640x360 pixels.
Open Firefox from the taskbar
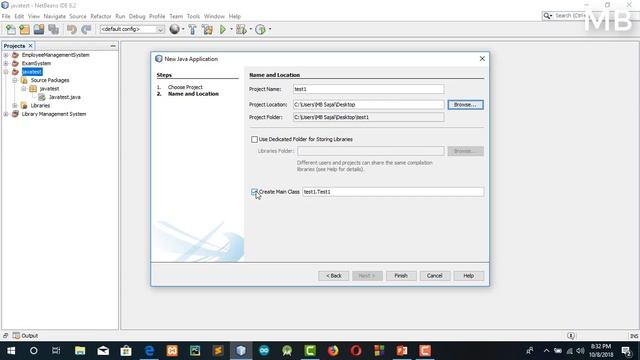[333, 351]
